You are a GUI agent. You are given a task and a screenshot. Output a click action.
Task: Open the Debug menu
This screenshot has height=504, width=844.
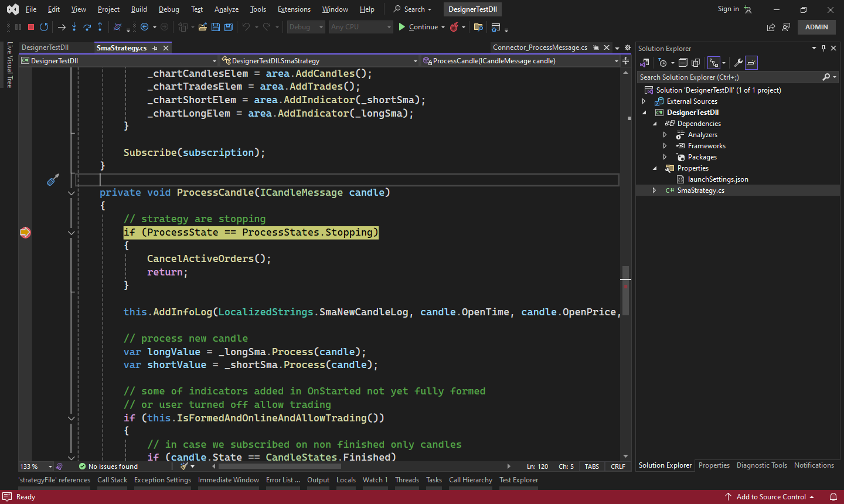coord(169,9)
